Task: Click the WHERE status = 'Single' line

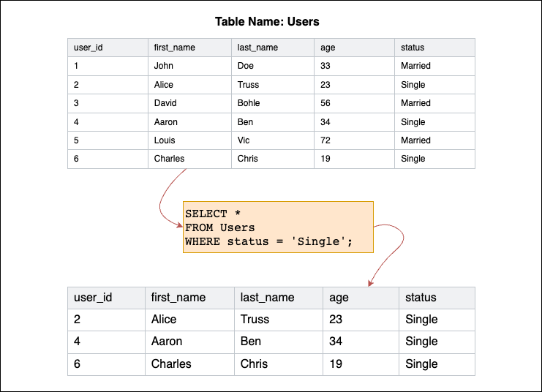Action: pos(268,241)
